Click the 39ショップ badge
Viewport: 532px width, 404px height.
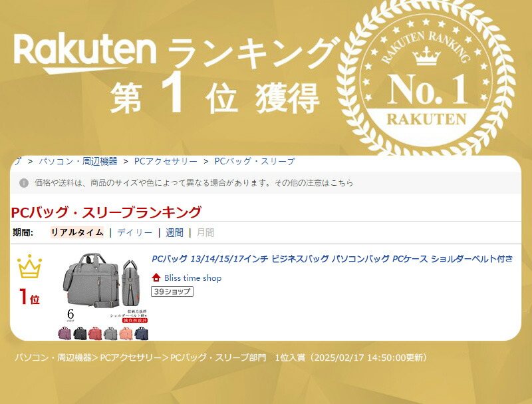(172, 292)
